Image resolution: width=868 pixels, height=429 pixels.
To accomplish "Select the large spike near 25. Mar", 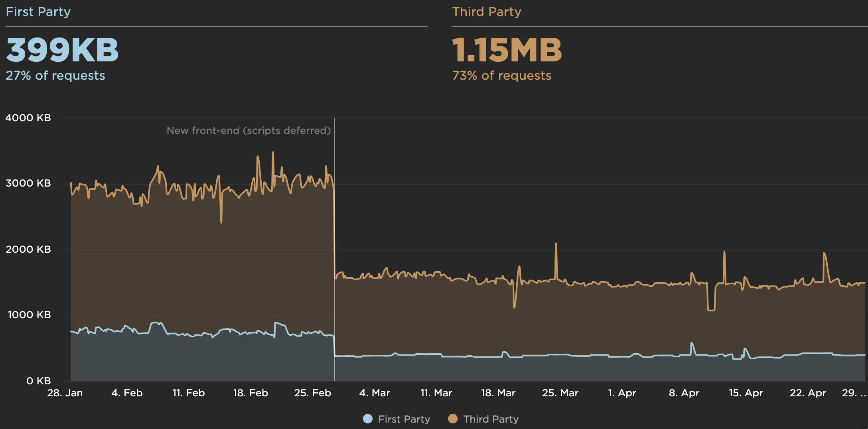I will tap(556, 243).
